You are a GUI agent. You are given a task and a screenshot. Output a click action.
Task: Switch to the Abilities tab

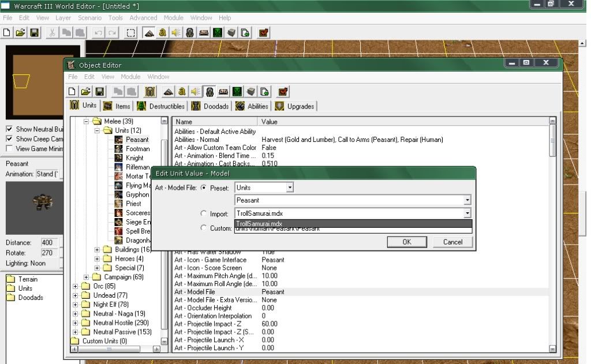click(x=252, y=106)
